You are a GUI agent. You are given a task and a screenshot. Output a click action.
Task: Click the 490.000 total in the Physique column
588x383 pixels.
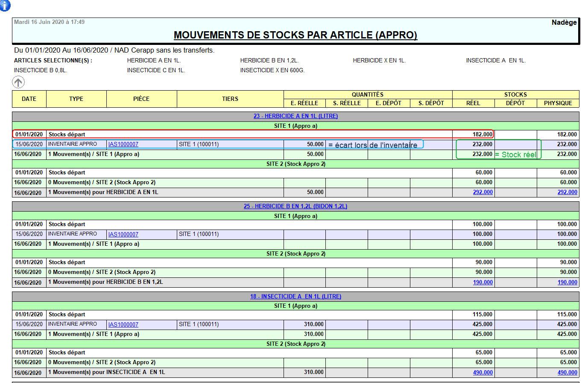point(567,373)
